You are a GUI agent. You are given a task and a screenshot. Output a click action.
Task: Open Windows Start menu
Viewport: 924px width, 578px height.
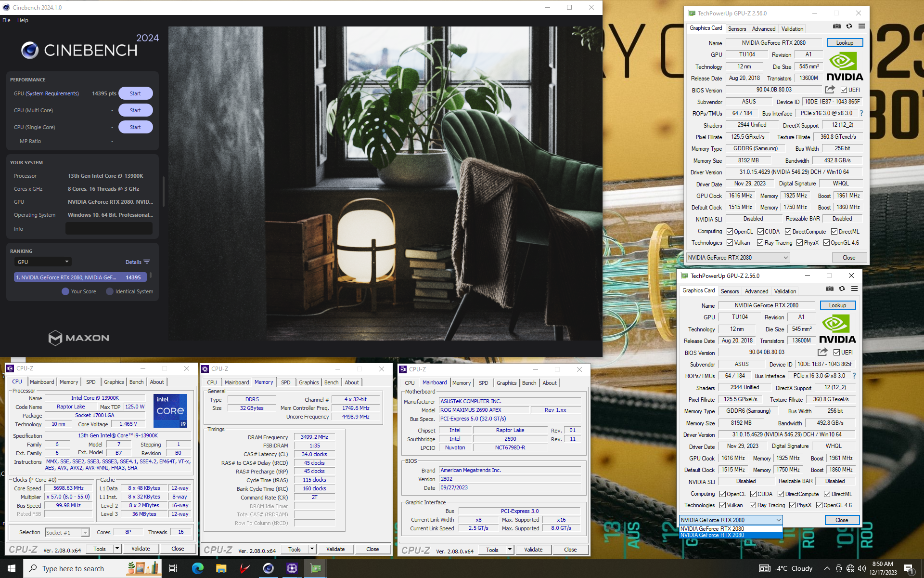pyautogui.click(x=12, y=568)
